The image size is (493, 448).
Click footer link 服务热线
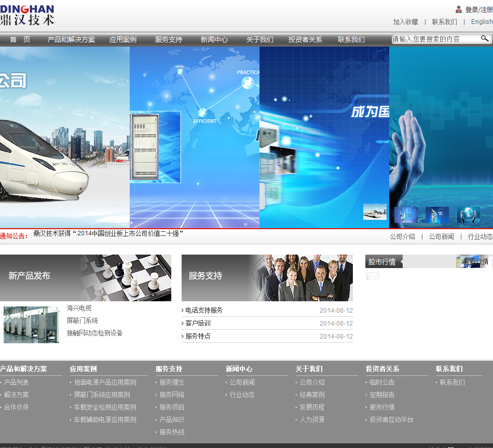point(172,432)
